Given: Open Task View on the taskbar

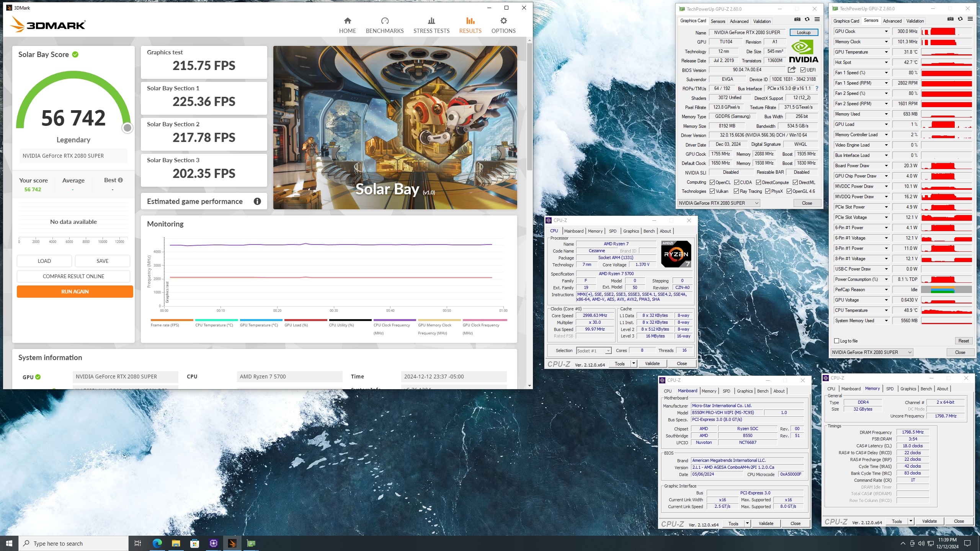Looking at the screenshot, I should click(138, 543).
